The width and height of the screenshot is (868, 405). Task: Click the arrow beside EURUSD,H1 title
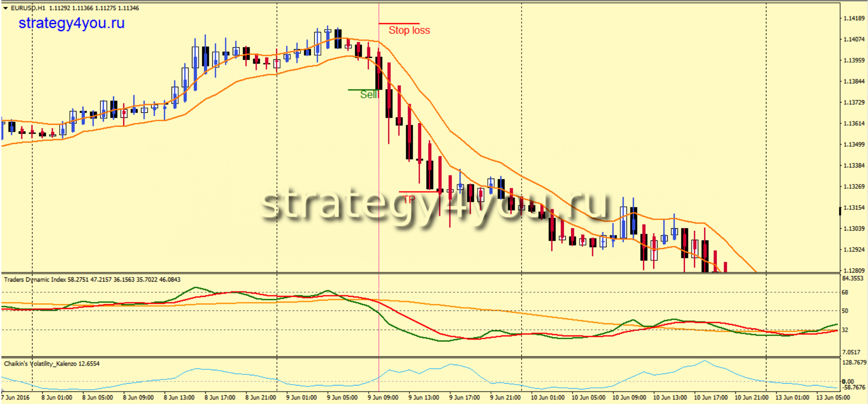[6, 8]
